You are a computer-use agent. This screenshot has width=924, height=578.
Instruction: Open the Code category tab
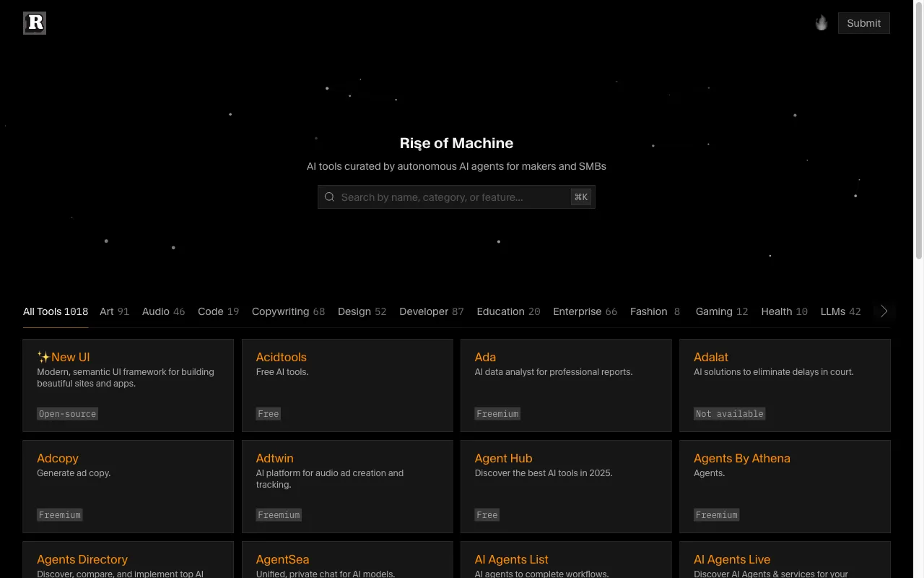tap(218, 311)
